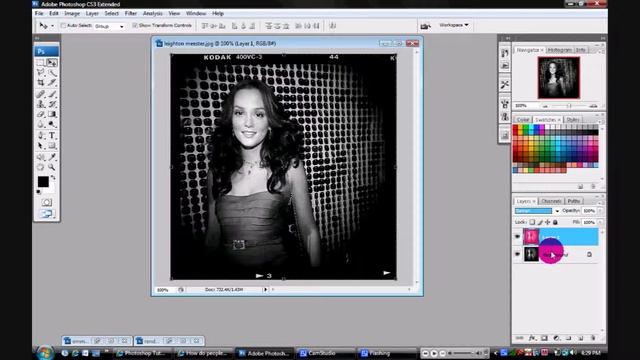Create a new layer icon

pos(580,338)
